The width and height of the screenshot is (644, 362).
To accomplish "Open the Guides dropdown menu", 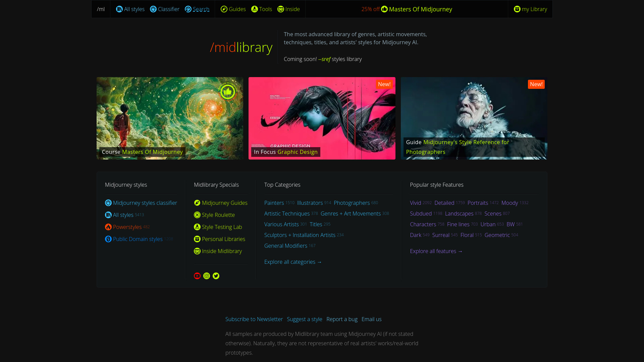I will pyautogui.click(x=233, y=9).
